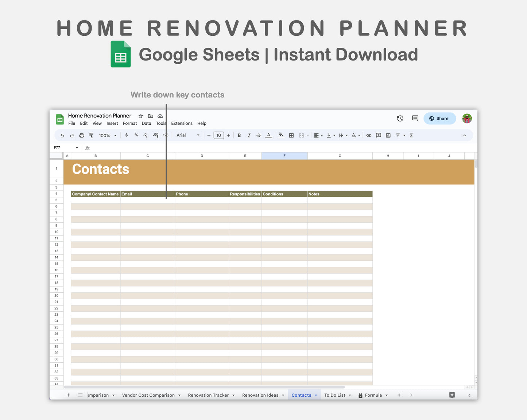Apply strikethrough formatting
The image size is (527, 420).
(259, 135)
